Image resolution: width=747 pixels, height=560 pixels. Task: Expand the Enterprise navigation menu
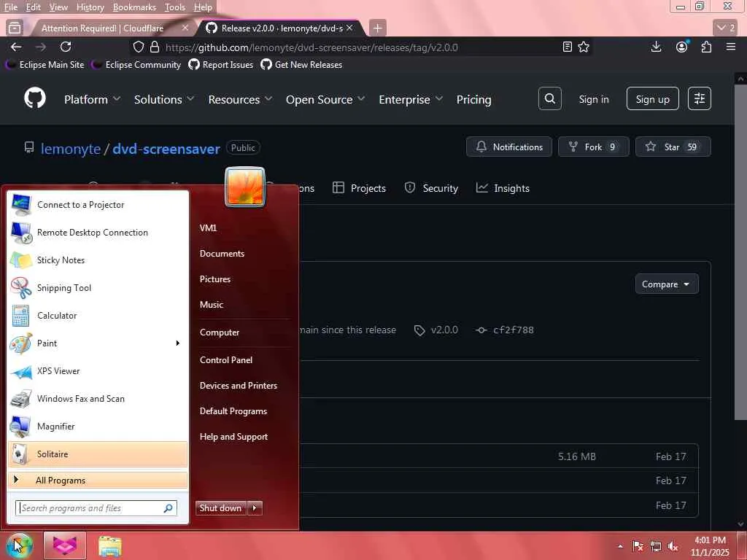(411, 99)
